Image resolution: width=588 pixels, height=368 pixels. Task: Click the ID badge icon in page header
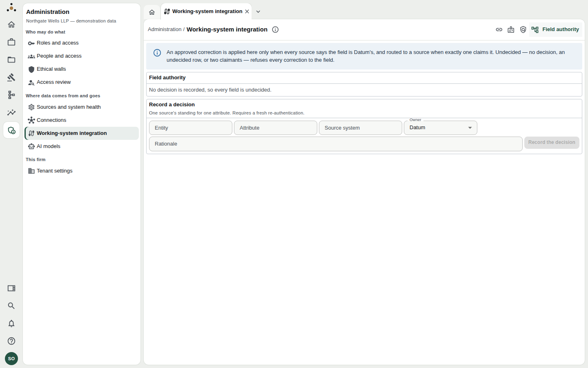pyautogui.click(x=511, y=29)
